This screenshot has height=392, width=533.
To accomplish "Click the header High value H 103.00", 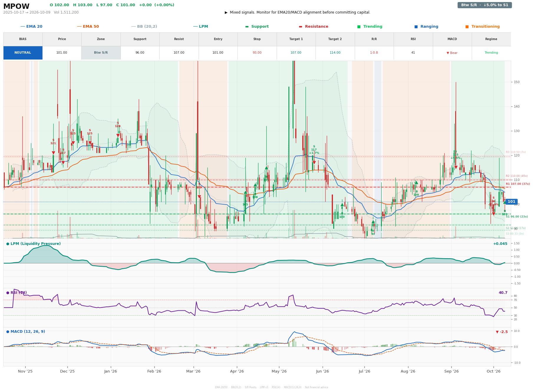I will click(82, 5).
